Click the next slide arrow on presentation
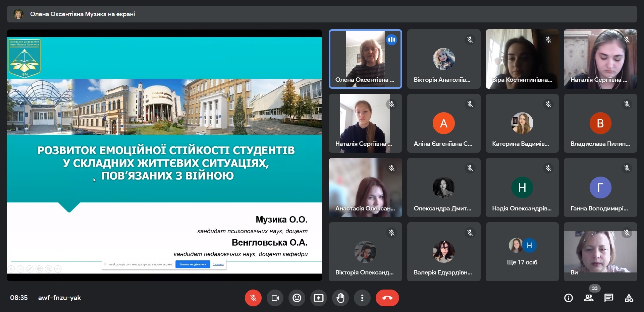 pos(20,269)
